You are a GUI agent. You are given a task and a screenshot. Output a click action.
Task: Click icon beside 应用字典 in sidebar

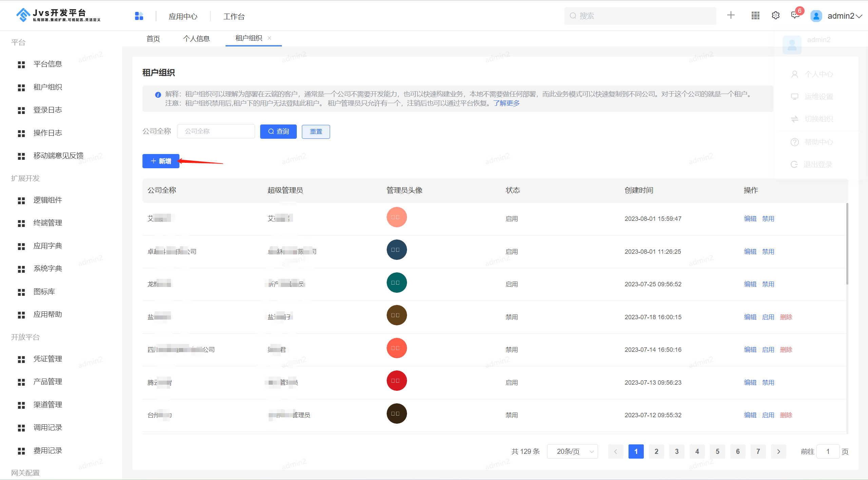click(x=21, y=246)
